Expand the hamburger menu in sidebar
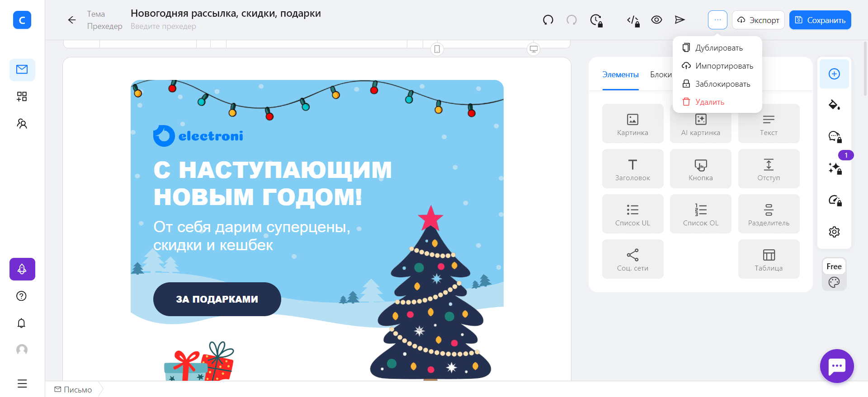This screenshot has width=868, height=397. point(22,383)
